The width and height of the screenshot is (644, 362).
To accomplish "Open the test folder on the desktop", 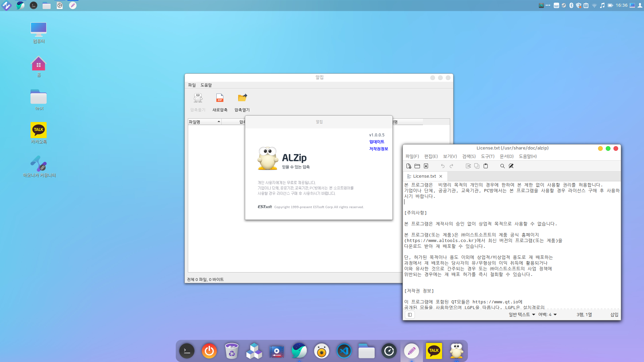I will coord(39,100).
